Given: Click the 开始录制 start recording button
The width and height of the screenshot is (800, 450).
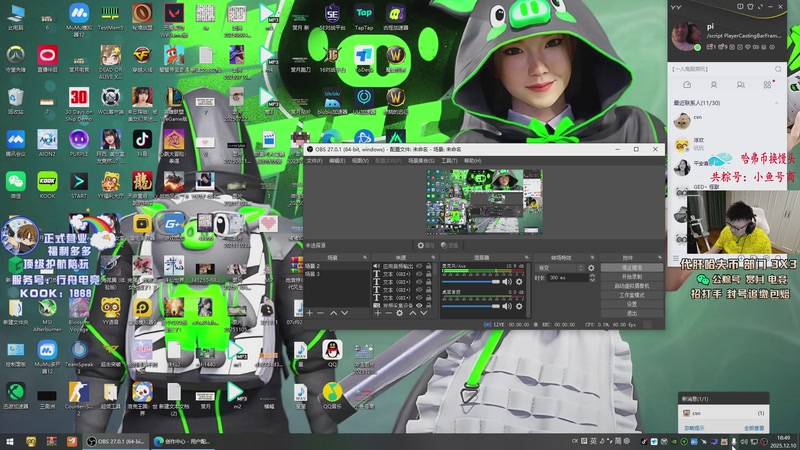Looking at the screenshot, I should click(632, 277).
